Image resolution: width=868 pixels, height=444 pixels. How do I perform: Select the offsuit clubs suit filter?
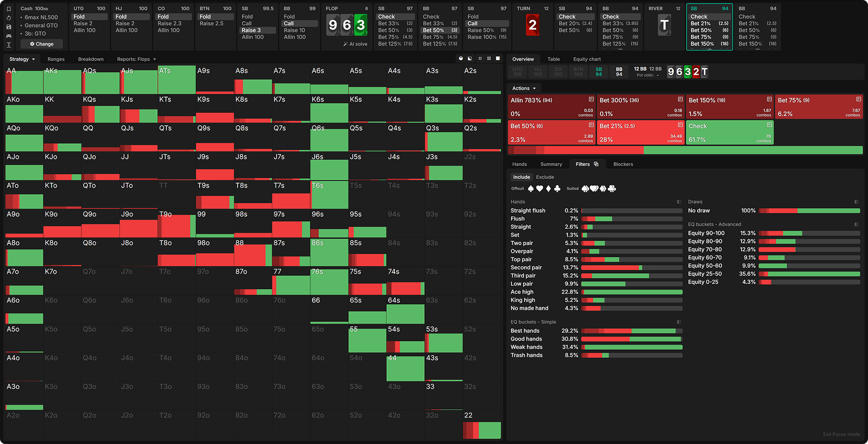557,189
